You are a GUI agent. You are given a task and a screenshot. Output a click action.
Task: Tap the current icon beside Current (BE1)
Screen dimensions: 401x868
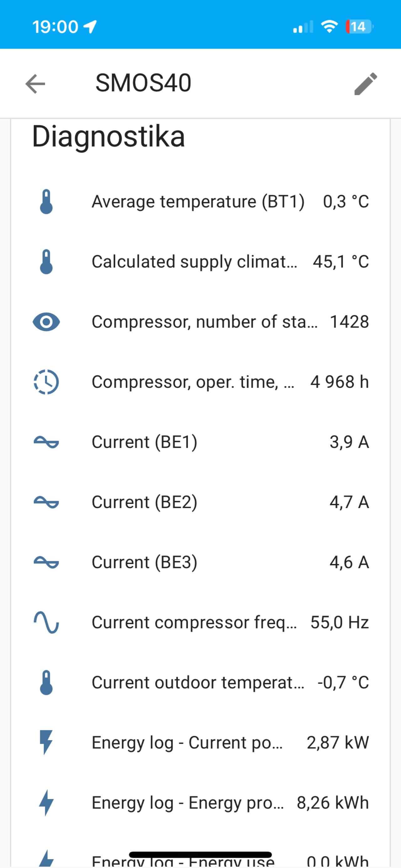46,442
